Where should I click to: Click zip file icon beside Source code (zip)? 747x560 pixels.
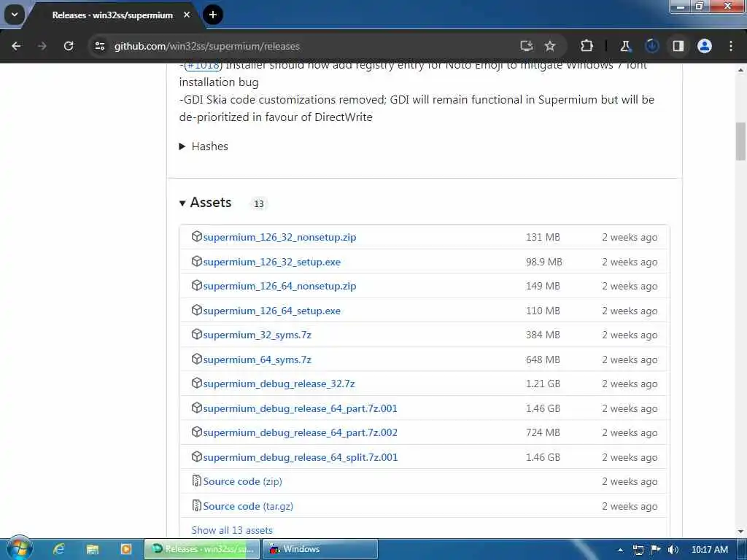(196, 481)
